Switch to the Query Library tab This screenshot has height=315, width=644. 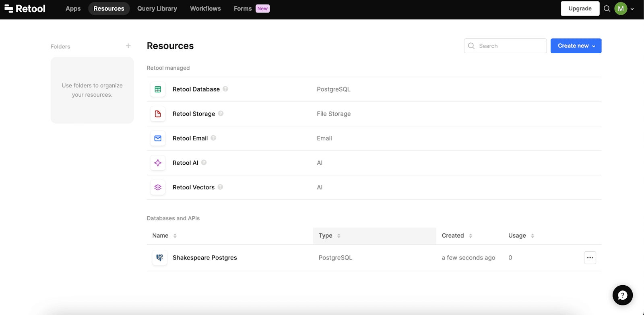click(x=157, y=8)
